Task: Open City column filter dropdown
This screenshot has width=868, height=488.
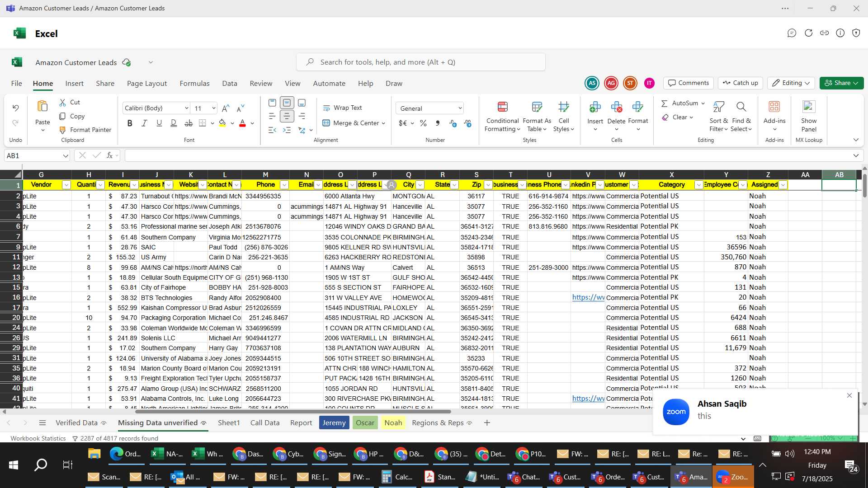Action: point(420,185)
